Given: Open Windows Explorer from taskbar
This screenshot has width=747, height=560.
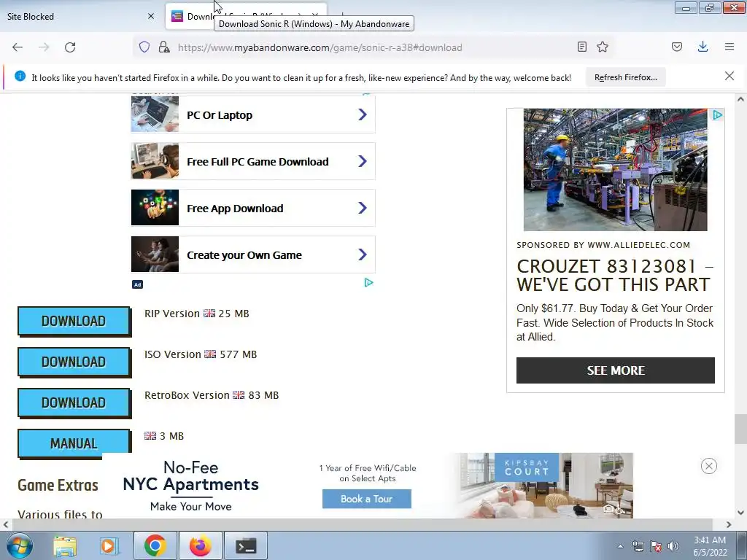Looking at the screenshot, I should 65,545.
